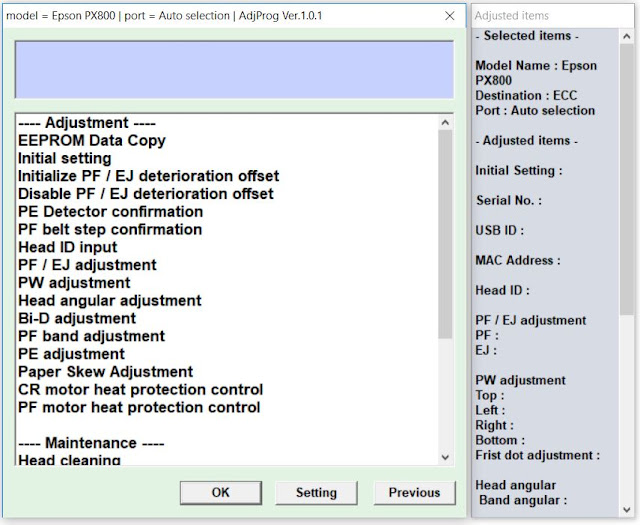Select EEPROM Data Copy

tap(92, 140)
